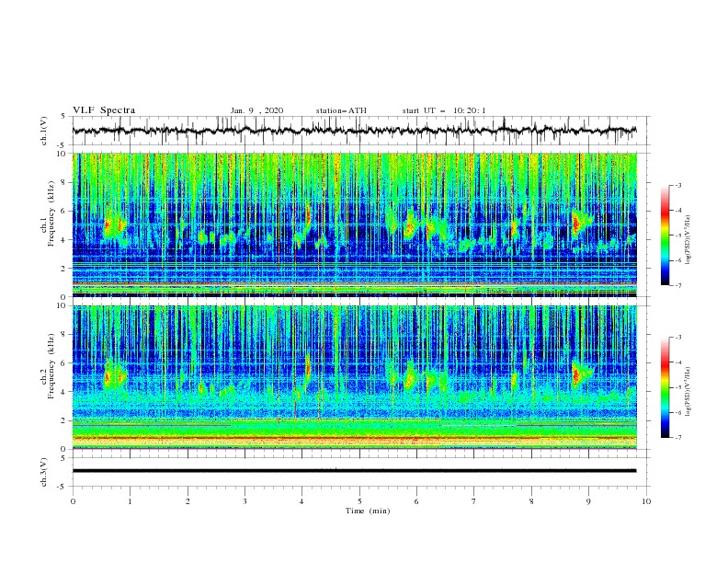Click the ch.1 "Frequency (kHz)" axis label

[x=51, y=213]
